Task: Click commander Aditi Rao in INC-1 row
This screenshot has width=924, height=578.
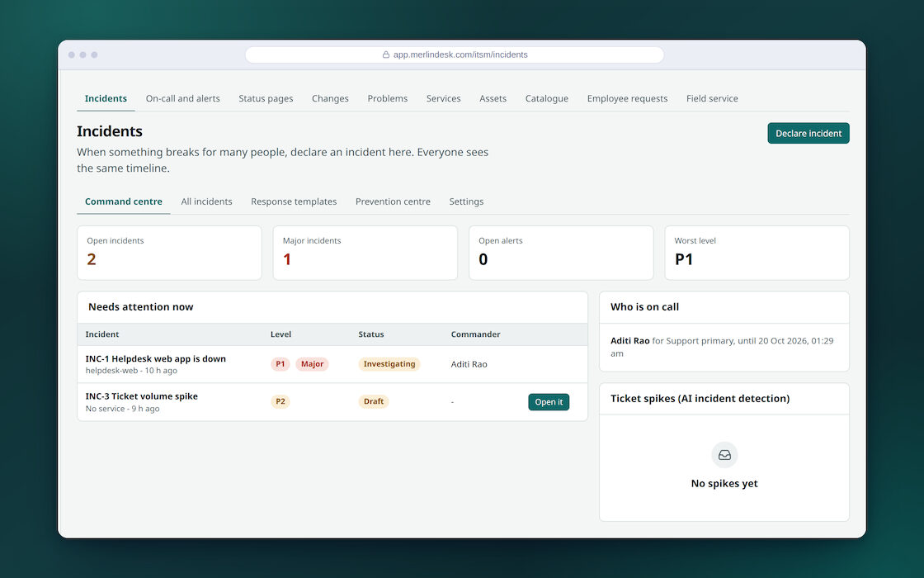Action: click(469, 364)
